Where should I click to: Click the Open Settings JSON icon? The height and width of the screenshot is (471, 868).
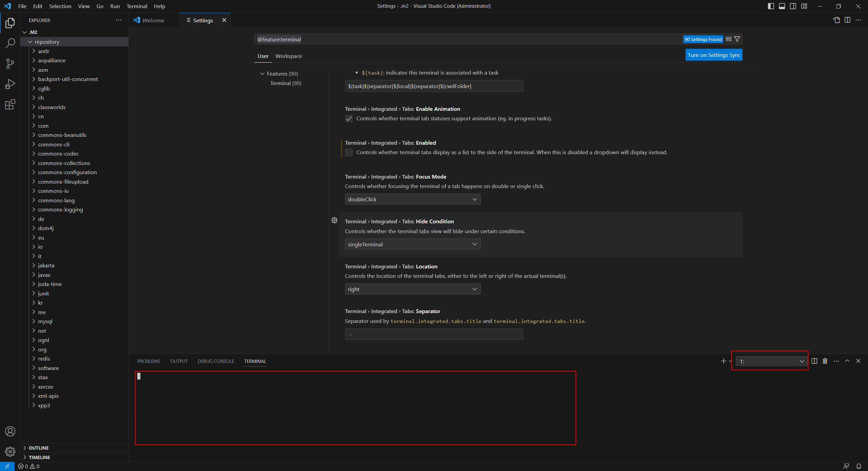(836, 20)
